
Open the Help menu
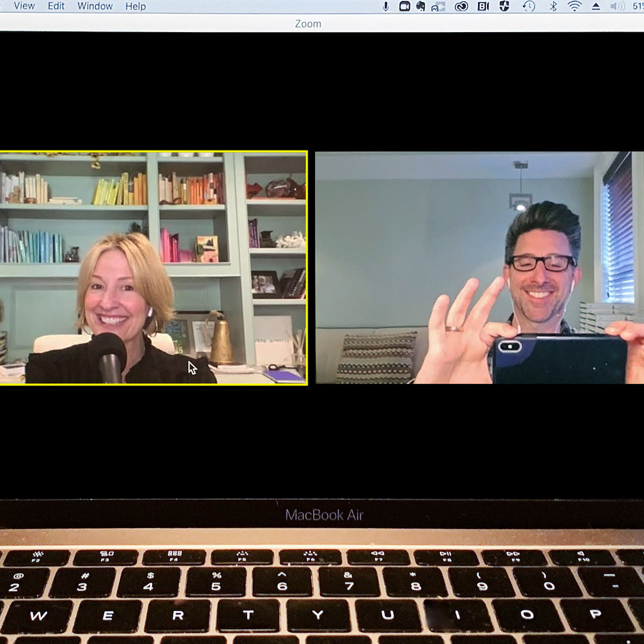(135, 6)
